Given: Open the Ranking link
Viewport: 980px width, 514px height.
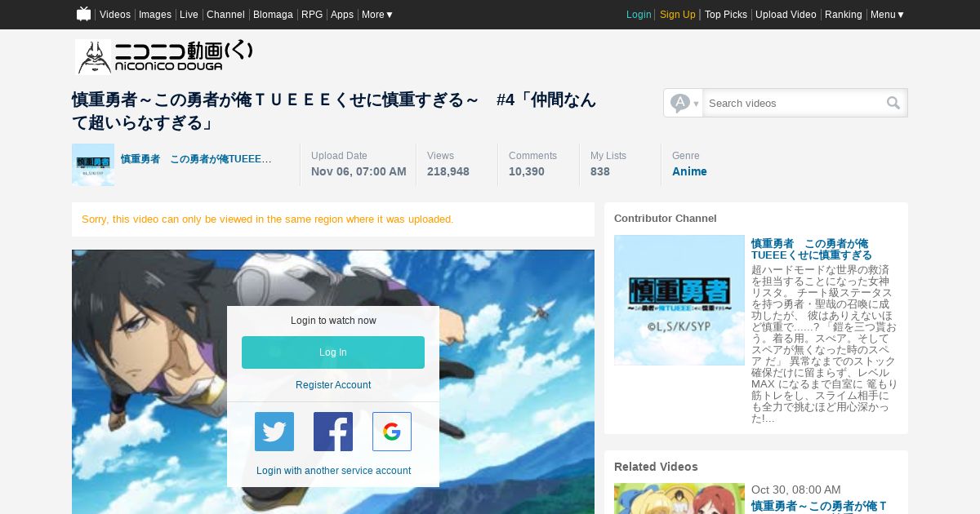Looking at the screenshot, I should pyautogui.click(x=844, y=15).
